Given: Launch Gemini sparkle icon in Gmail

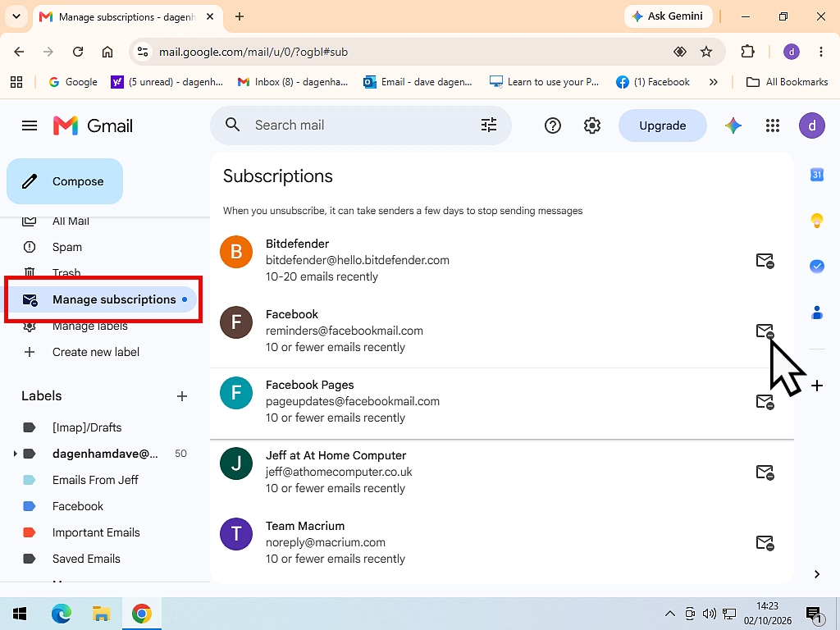Looking at the screenshot, I should 733,126.
